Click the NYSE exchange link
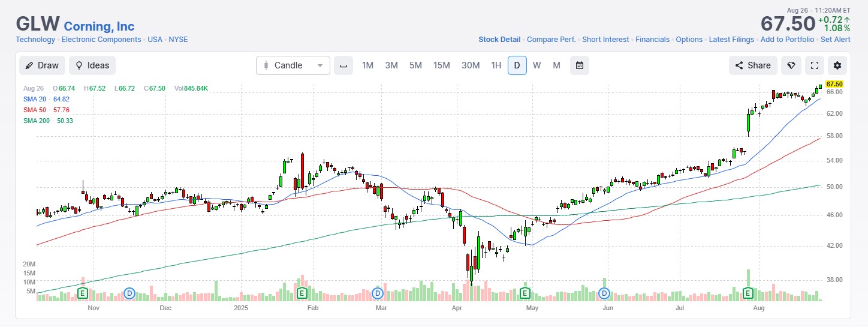868x327 pixels. (178, 40)
